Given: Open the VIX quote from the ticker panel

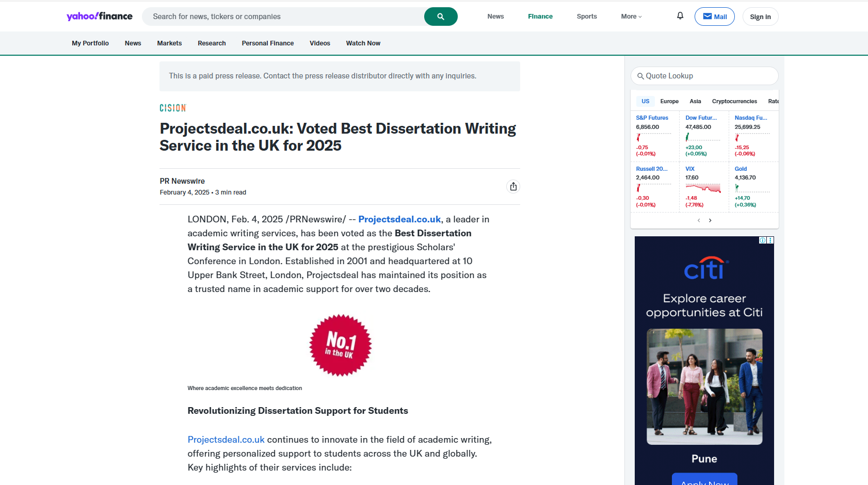Looking at the screenshot, I should coord(690,168).
